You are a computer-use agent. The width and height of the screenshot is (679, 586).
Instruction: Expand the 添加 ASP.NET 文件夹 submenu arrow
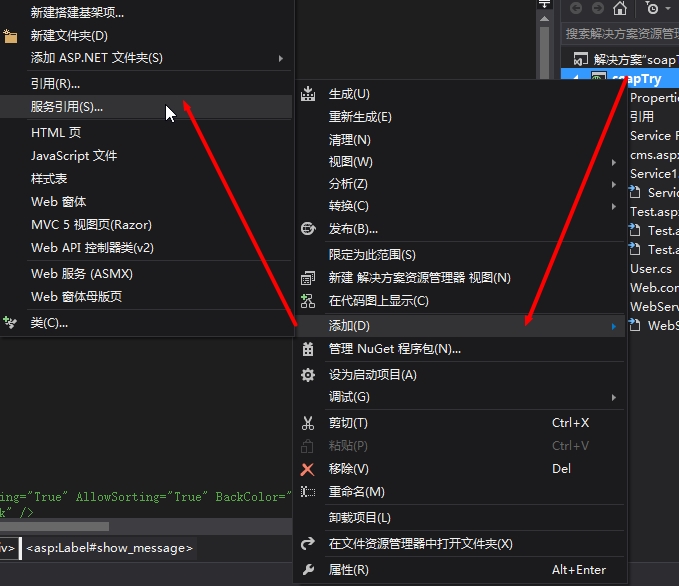[x=281, y=58]
